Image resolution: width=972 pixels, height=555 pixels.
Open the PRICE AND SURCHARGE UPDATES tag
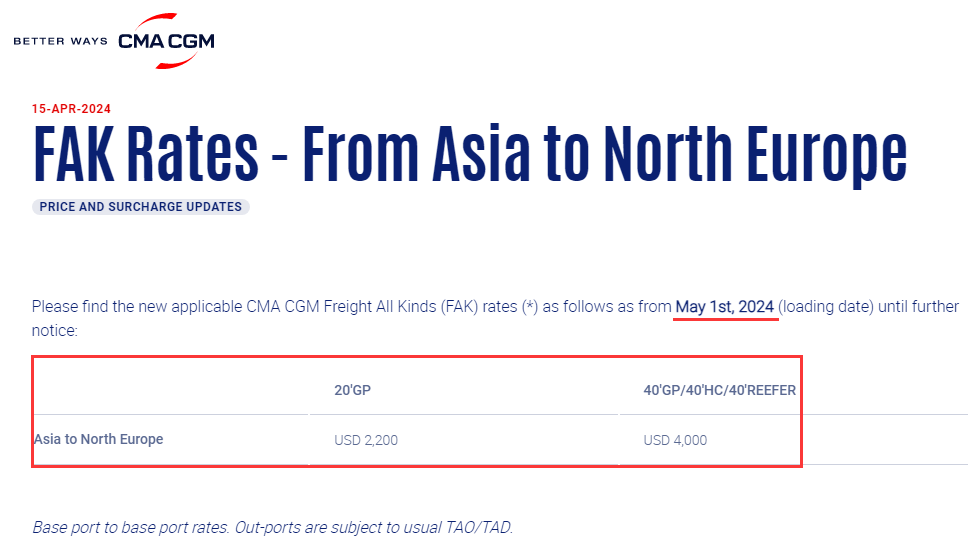click(141, 207)
